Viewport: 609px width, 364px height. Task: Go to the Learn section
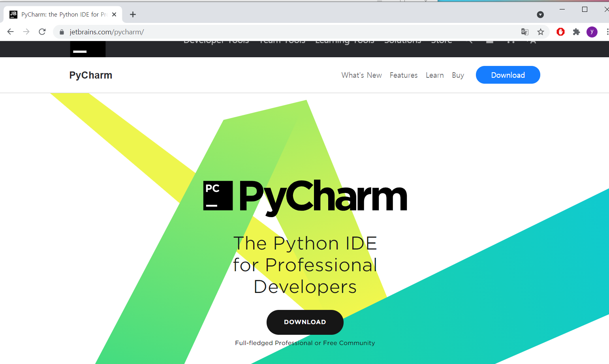click(x=435, y=75)
